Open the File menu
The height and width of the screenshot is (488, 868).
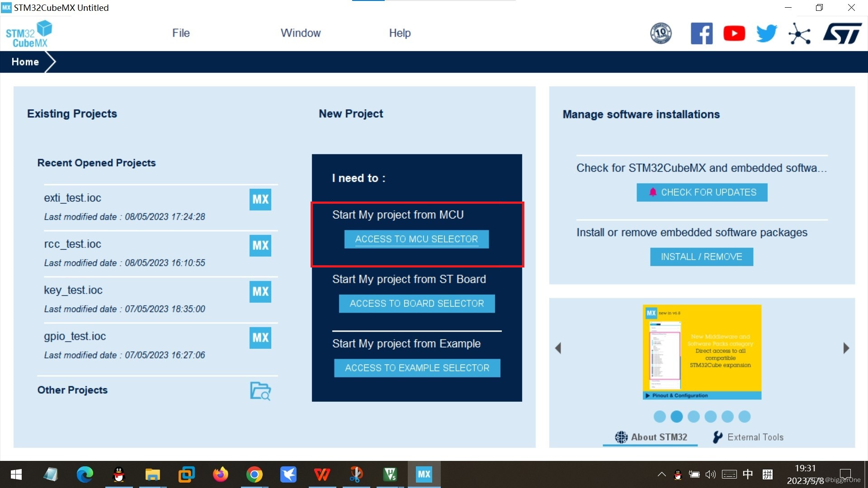(x=181, y=33)
